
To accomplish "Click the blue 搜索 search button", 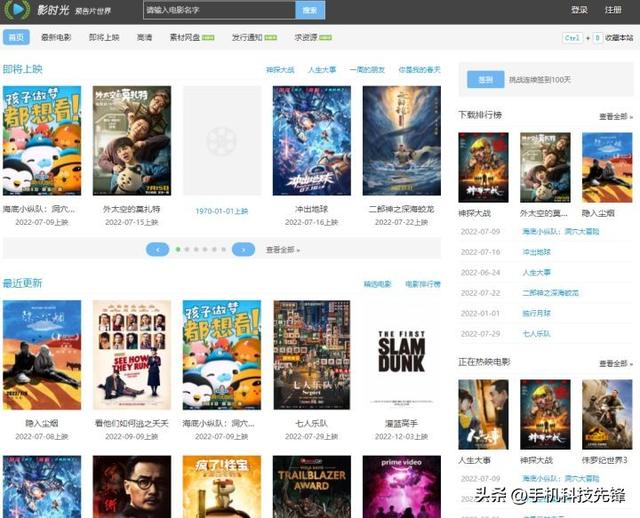I will (x=310, y=10).
